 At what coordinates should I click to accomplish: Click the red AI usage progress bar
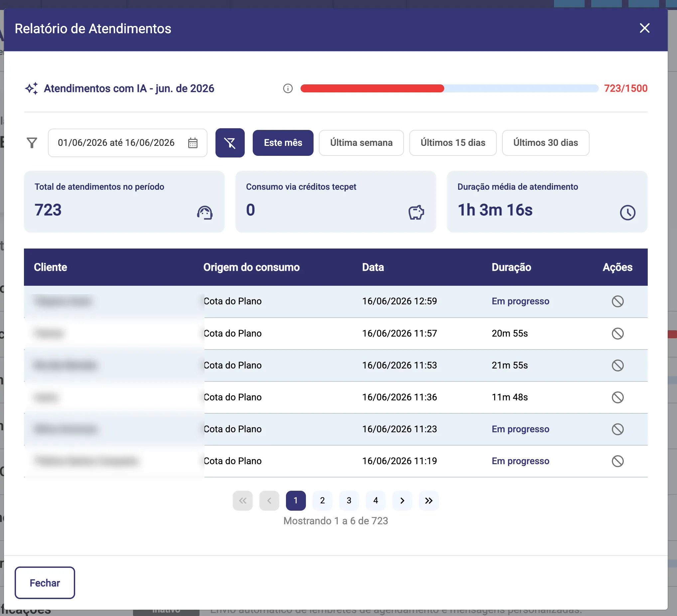tap(449, 89)
